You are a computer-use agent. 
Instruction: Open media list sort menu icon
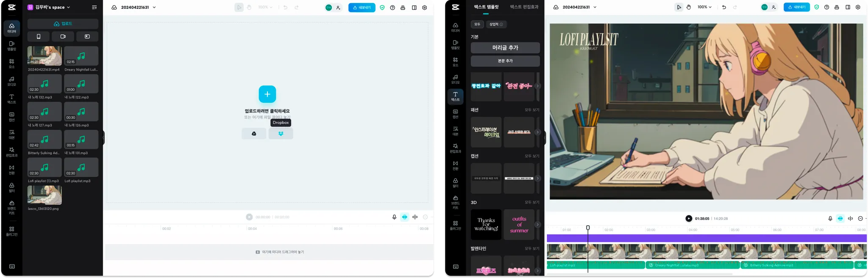coord(94,7)
